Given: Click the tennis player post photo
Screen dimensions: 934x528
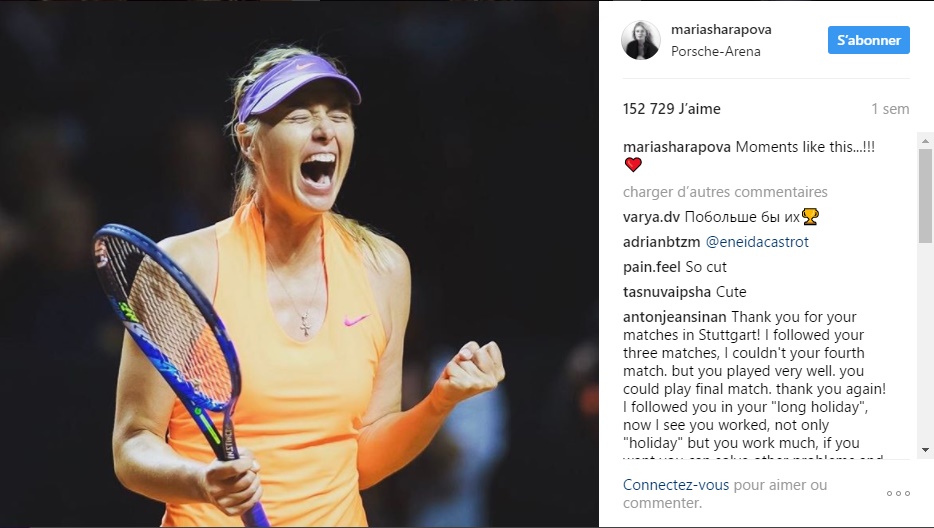Looking at the screenshot, I should pos(299,264).
